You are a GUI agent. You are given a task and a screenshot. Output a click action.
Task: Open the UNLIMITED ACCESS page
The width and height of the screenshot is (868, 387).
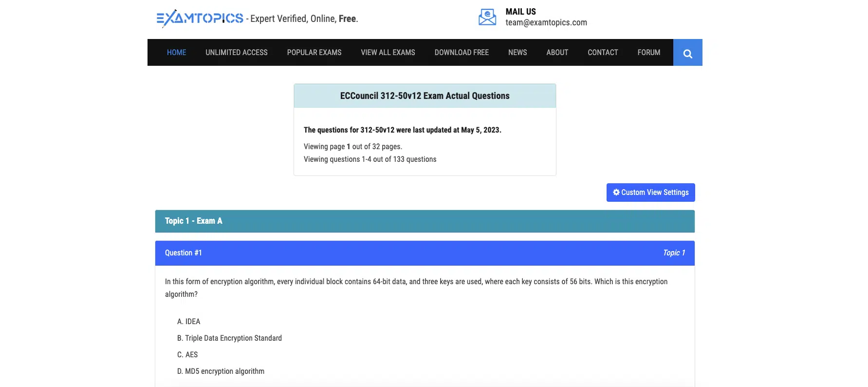236,53
